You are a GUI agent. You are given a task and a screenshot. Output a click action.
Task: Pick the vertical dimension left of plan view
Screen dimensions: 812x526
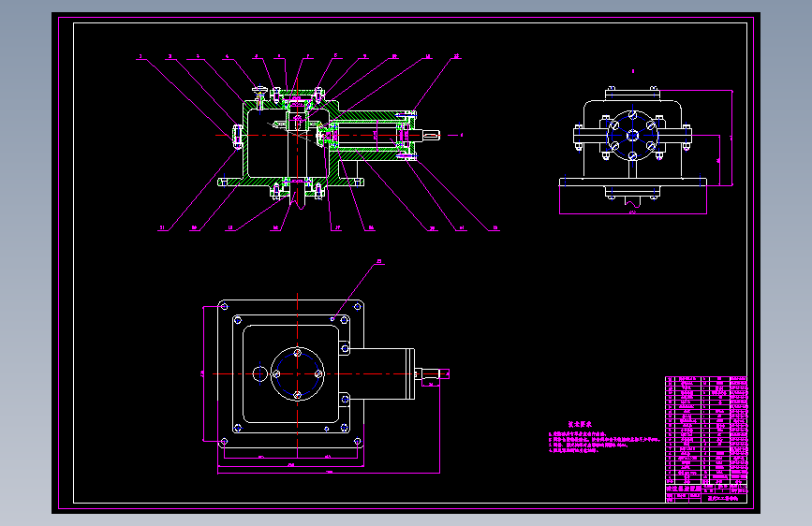(x=203, y=373)
